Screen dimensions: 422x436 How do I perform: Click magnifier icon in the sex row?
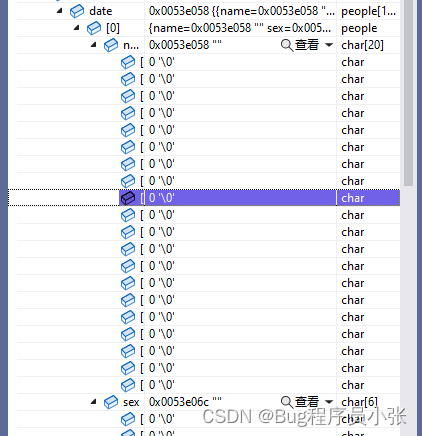click(287, 402)
